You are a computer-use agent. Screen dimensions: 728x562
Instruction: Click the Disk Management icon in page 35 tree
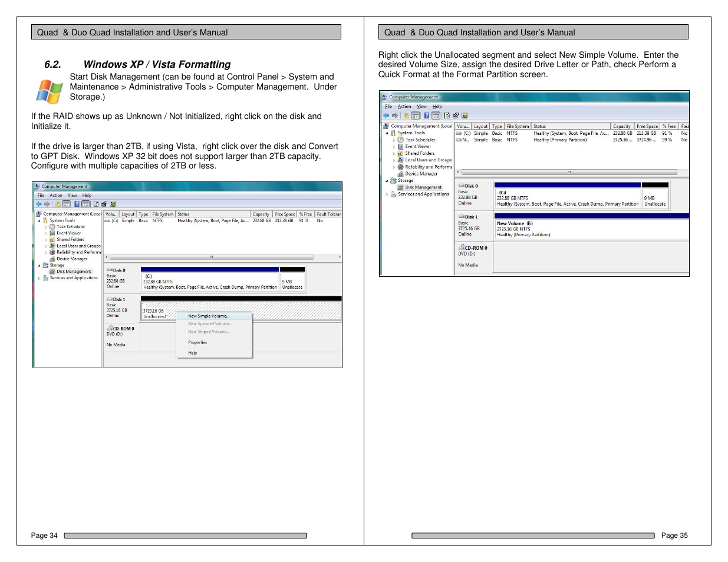400,187
